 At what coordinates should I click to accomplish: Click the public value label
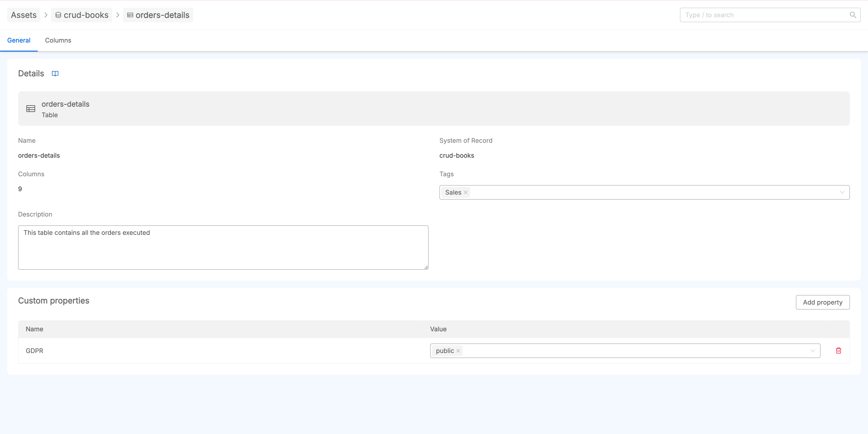(x=445, y=351)
